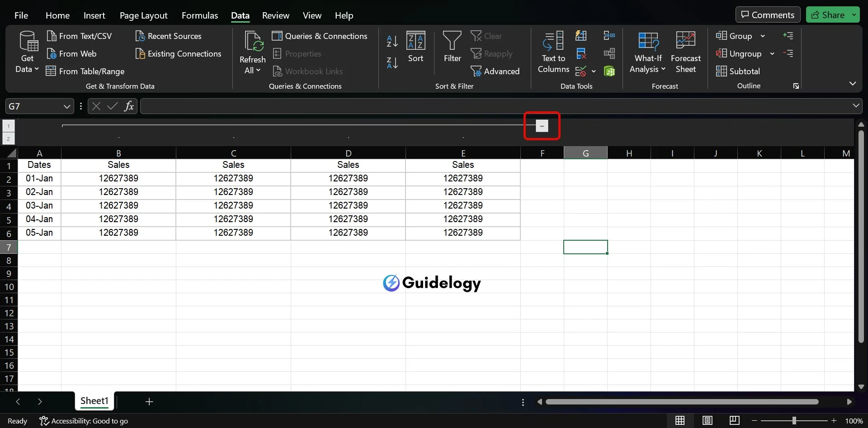Open Advanced filter options
The height and width of the screenshot is (428, 868).
[x=495, y=71]
